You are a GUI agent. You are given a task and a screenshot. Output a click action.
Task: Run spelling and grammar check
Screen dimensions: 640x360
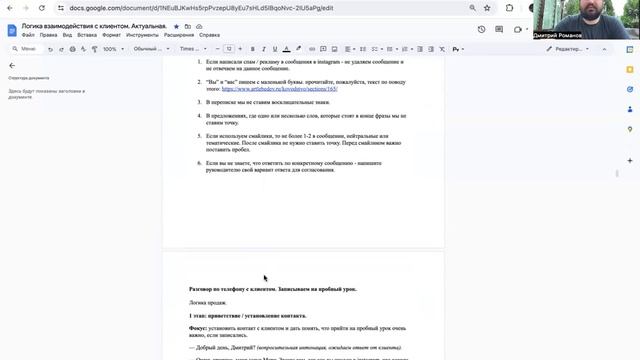coord(83,49)
